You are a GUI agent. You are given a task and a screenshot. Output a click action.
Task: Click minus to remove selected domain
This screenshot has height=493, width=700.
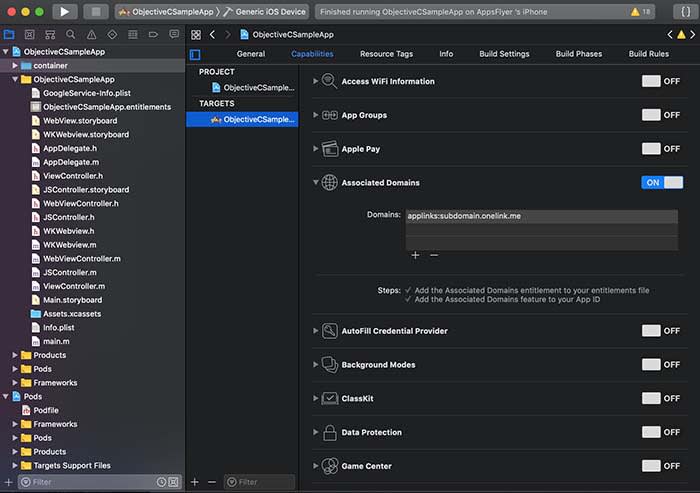point(434,255)
